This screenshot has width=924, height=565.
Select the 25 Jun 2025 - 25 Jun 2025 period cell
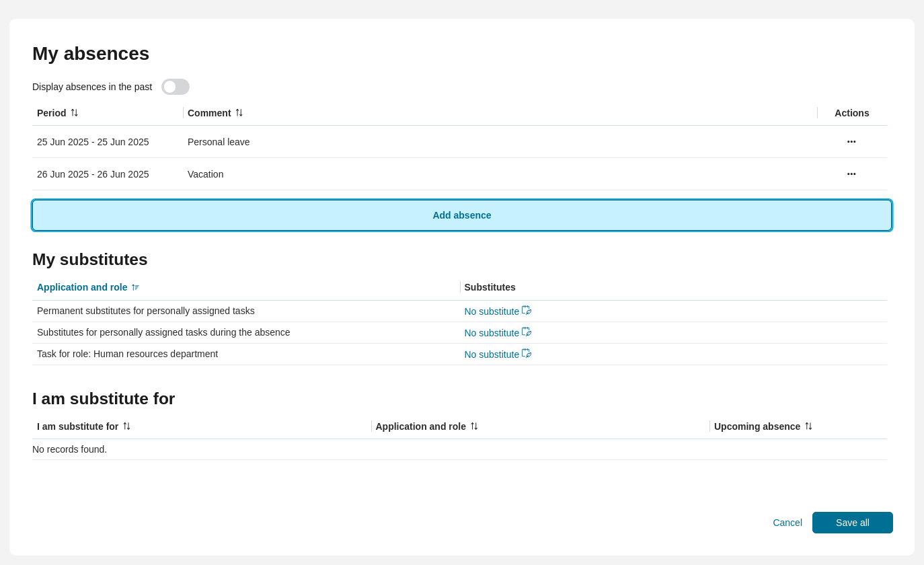point(93,142)
